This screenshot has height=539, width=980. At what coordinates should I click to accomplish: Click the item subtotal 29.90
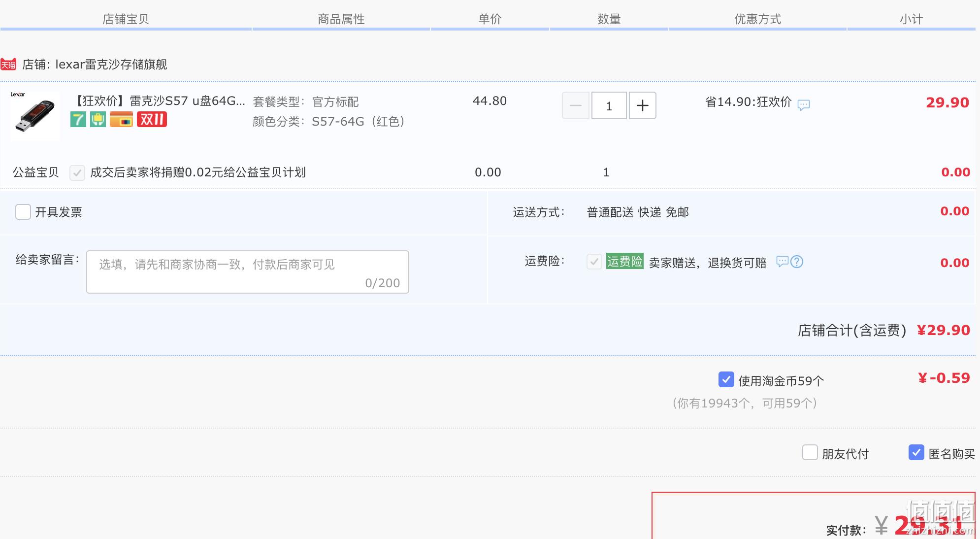(x=947, y=102)
